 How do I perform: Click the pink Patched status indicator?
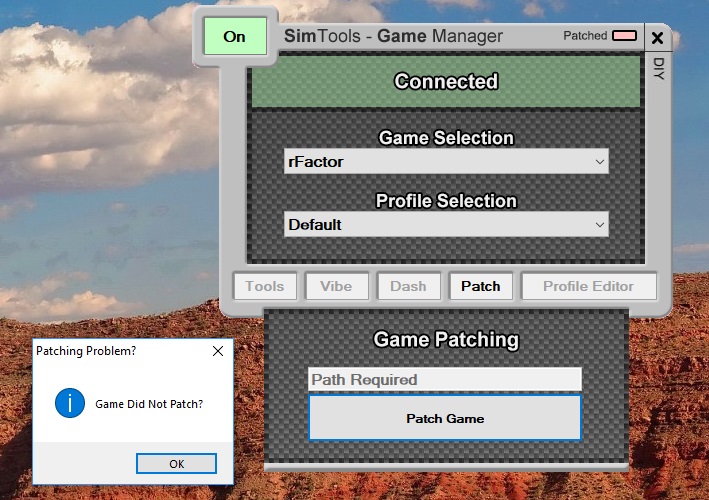click(624, 36)
